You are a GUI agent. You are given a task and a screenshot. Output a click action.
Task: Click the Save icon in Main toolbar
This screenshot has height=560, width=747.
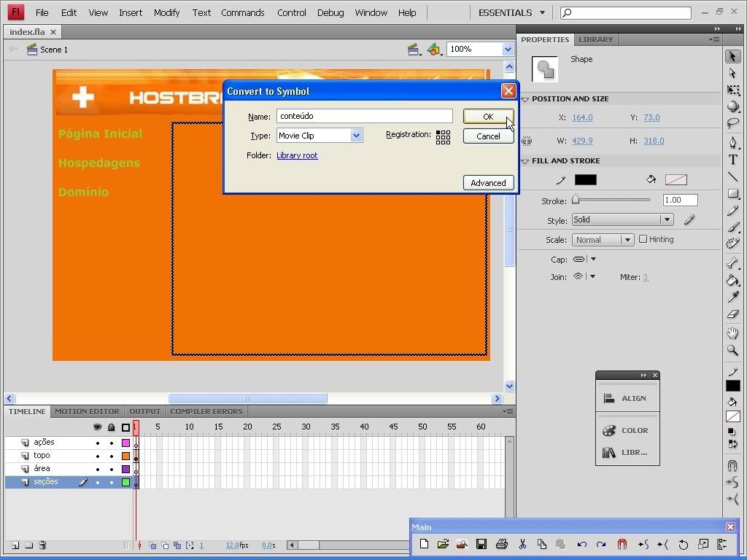click(481, 544)
